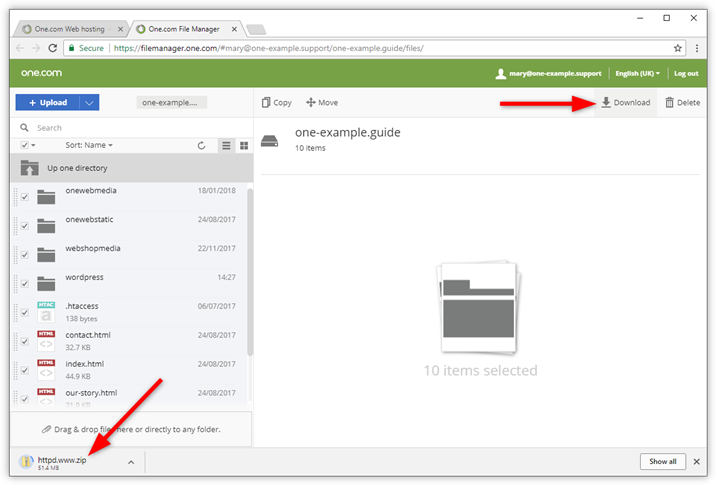Uncheck the onewebmedia folder checkbox
The width and height of the screenshot is (716, 485).
click(25, 197)
